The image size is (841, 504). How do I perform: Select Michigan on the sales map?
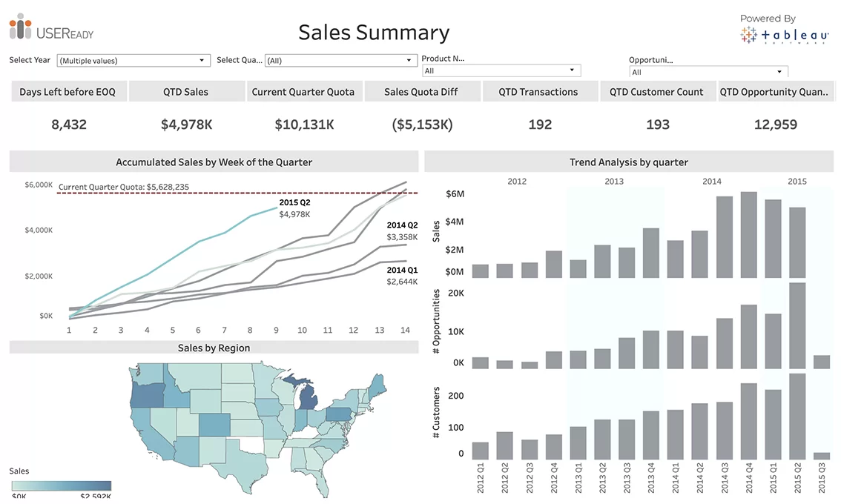pos(307,398)
